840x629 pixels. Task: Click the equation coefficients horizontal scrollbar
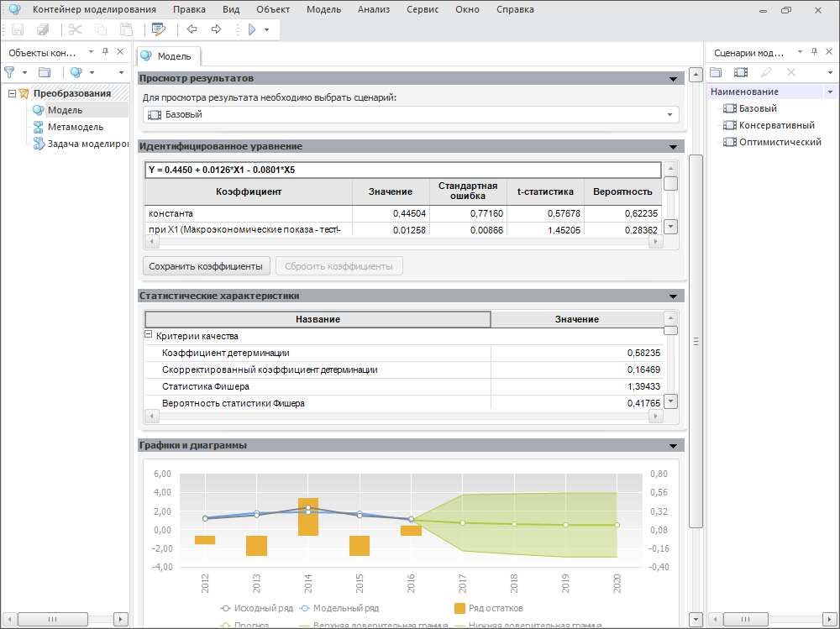pos(403,241)
